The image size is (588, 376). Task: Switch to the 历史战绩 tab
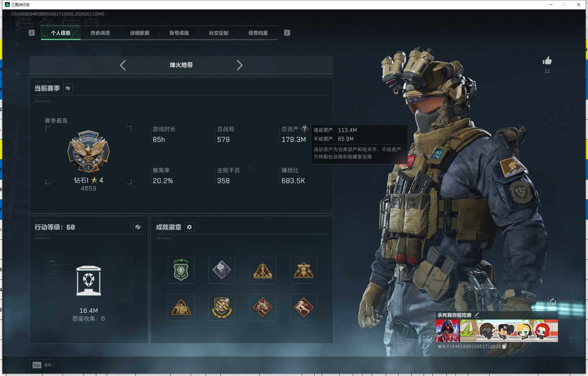coord(100,33)
